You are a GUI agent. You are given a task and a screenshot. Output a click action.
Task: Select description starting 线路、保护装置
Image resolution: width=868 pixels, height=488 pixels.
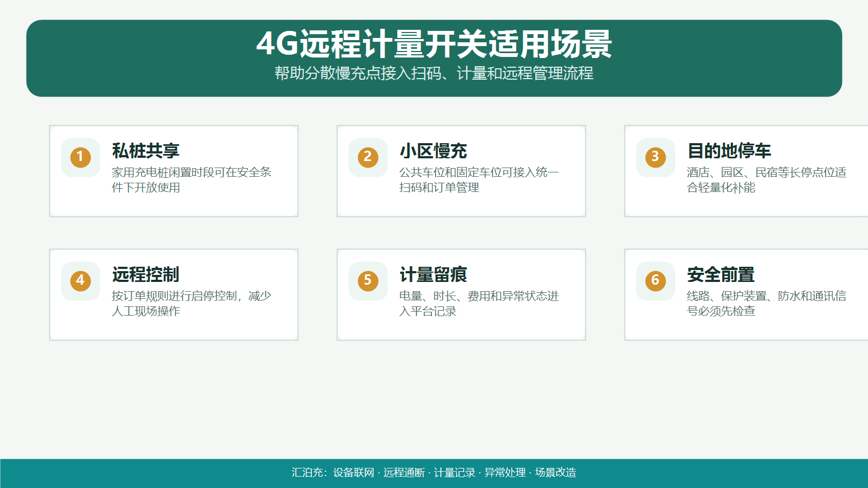coord(767,304)
